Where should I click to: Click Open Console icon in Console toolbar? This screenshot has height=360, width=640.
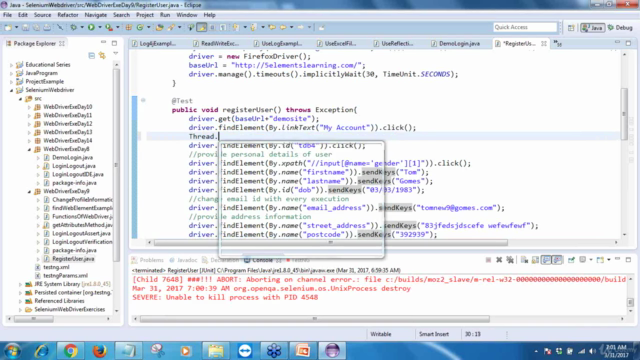click(x=600, y=260)
